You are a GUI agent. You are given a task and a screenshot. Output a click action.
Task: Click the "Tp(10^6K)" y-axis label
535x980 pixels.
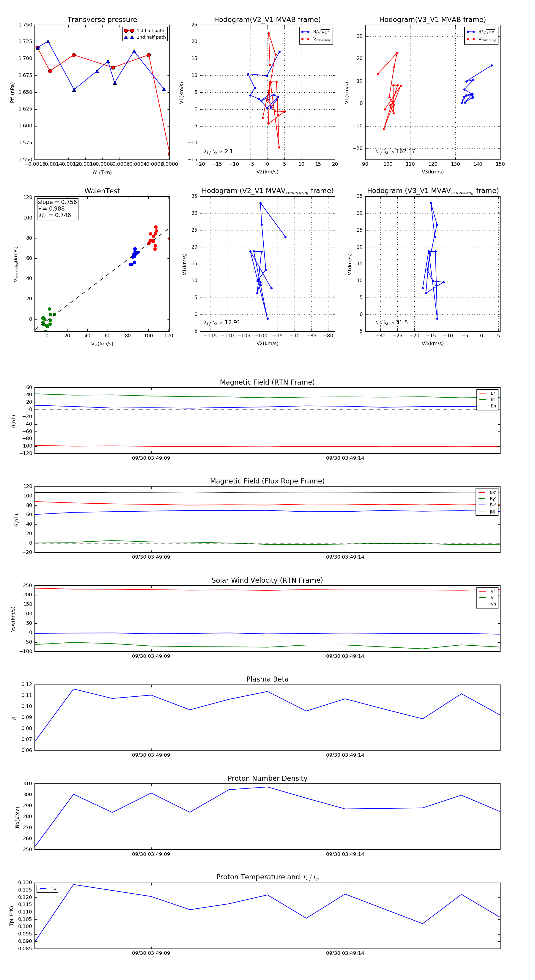pos(11,916)
